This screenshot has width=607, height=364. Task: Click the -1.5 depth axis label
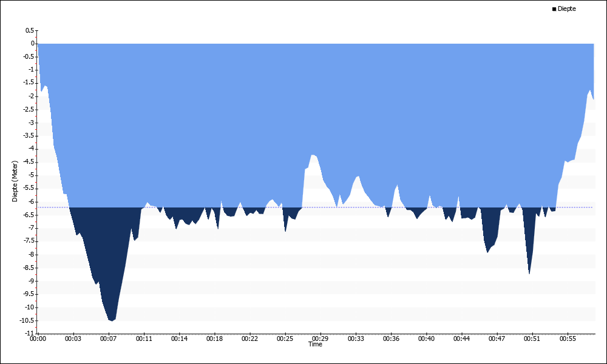tap(29, 83)
